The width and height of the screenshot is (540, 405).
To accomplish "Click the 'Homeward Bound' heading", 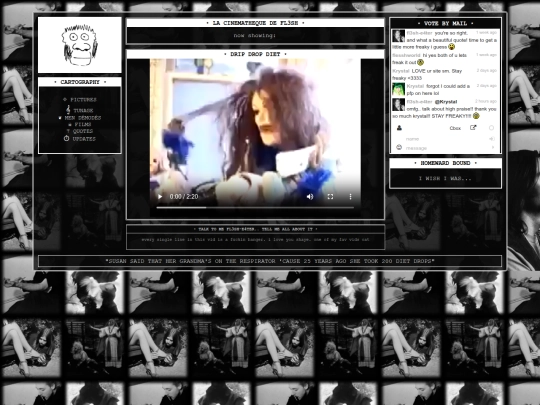I will click(x=445, y=163).
